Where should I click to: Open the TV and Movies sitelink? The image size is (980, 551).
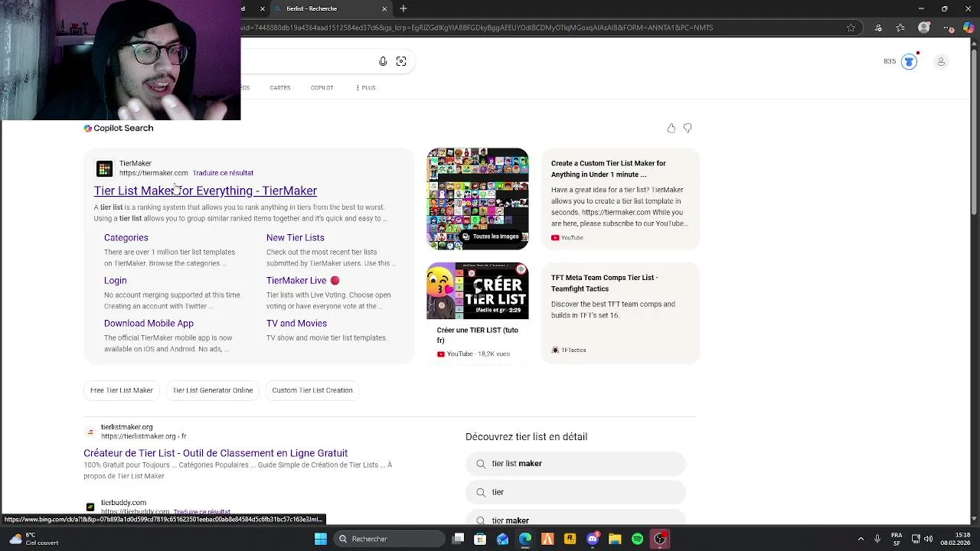click(x=296, y=324)
